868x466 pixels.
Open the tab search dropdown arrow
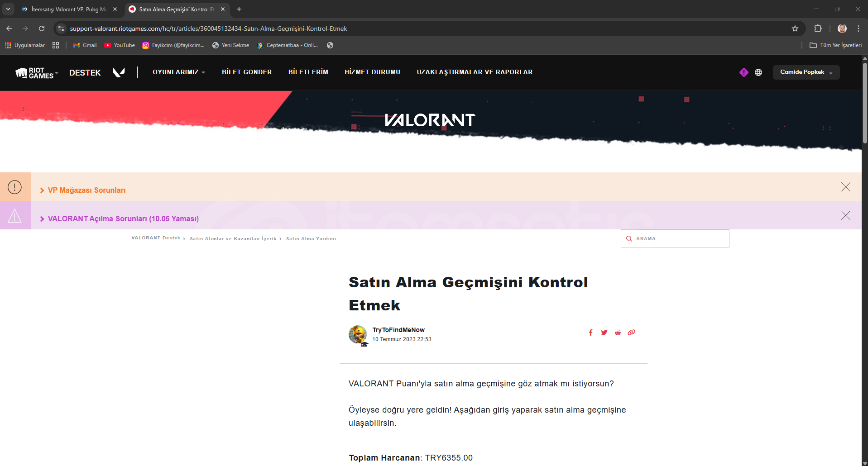(x=8, y=9)
